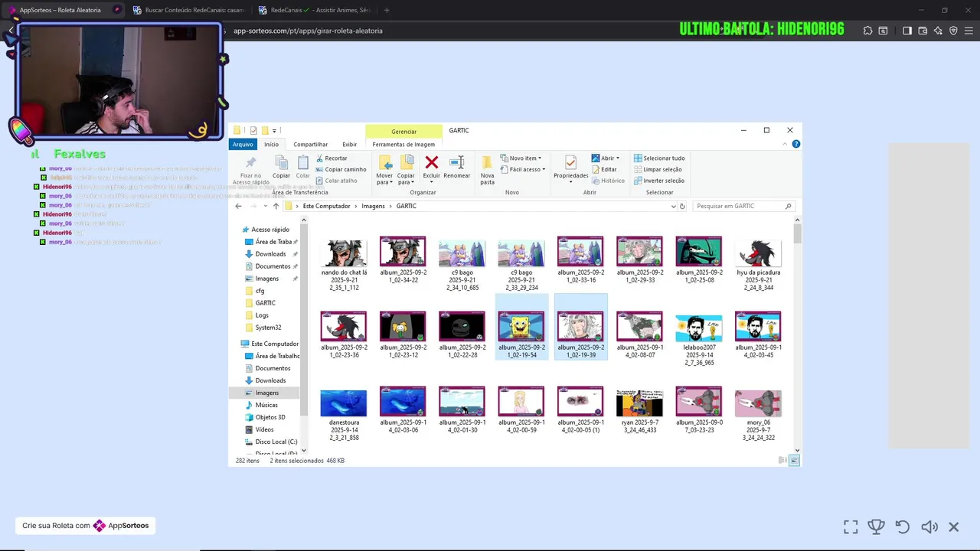Click Imagens in the breadcrumb path
This screenshot has height=551, width=980.
pyautogui.click(x=373, y=206)
